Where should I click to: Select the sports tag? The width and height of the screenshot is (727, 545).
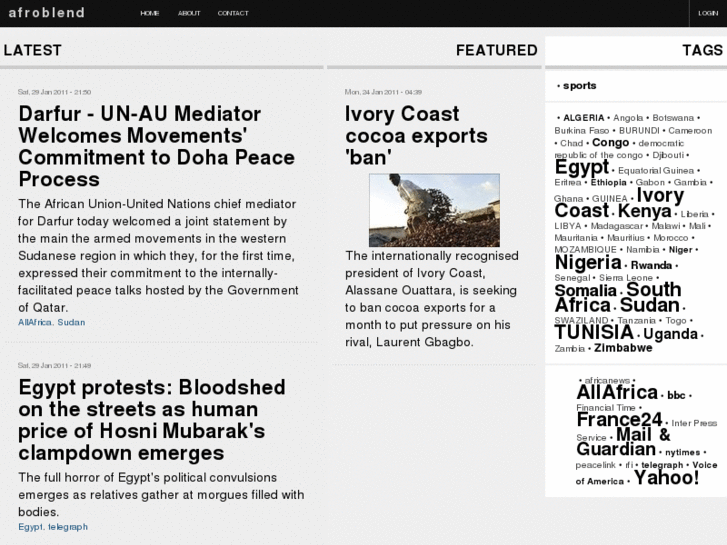point(580,86)
